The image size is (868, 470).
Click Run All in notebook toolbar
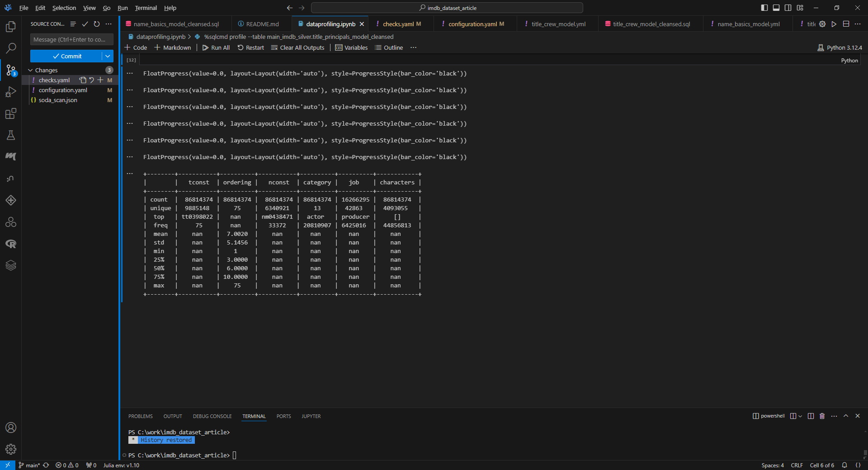pos(216,47)
